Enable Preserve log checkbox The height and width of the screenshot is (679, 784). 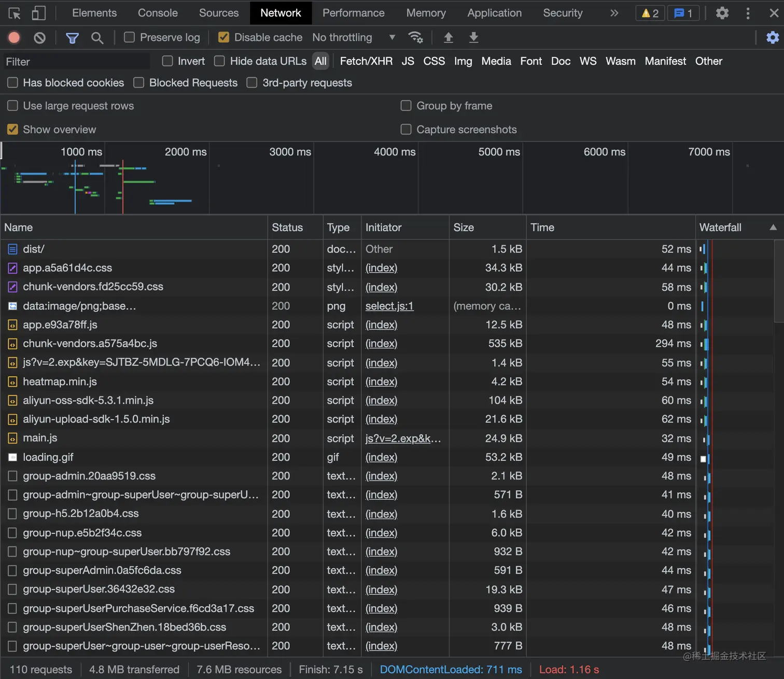click(130, 37)
